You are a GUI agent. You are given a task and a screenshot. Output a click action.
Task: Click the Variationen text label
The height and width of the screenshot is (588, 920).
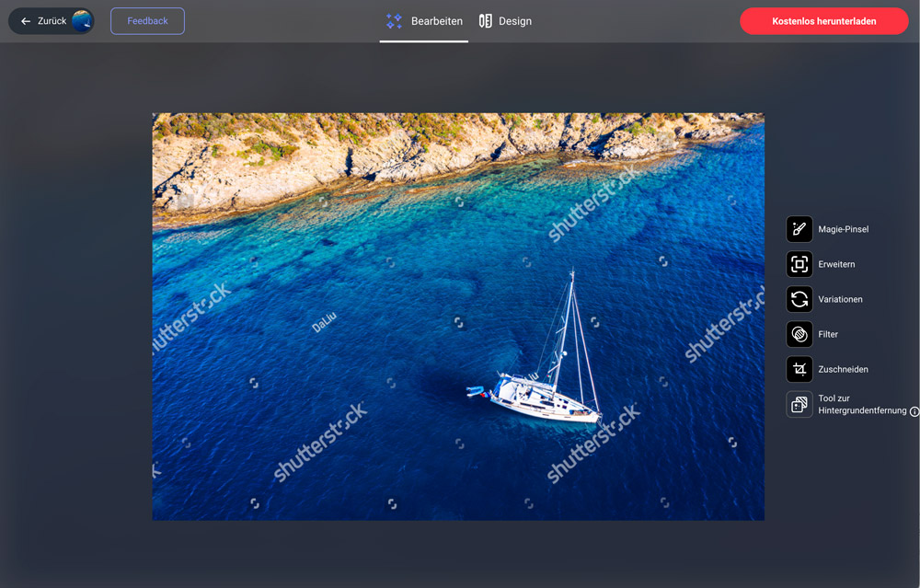pyautogui.click(x=840, y=299)
